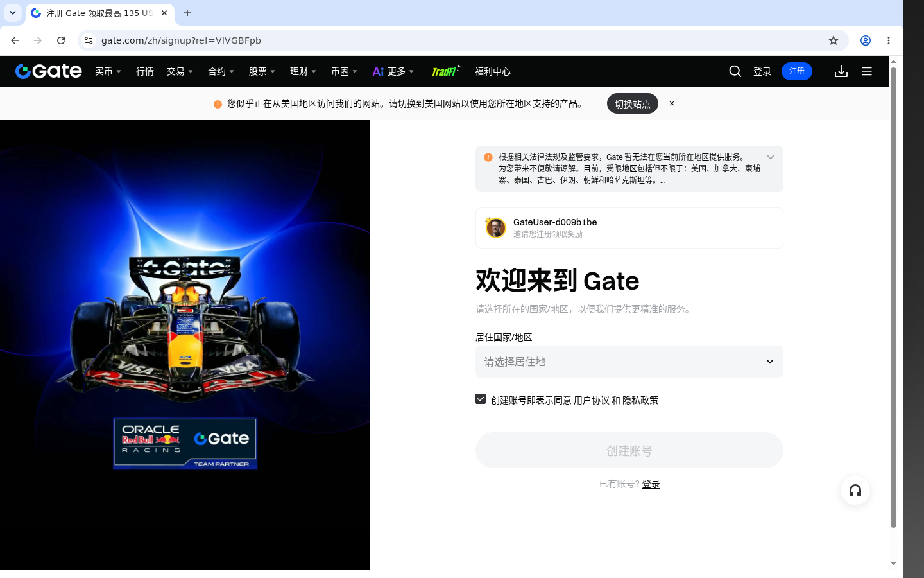This screenshot has height=578, width=924.
Task: Open the search magnifier icon
Action: click(x=735, y=71)
